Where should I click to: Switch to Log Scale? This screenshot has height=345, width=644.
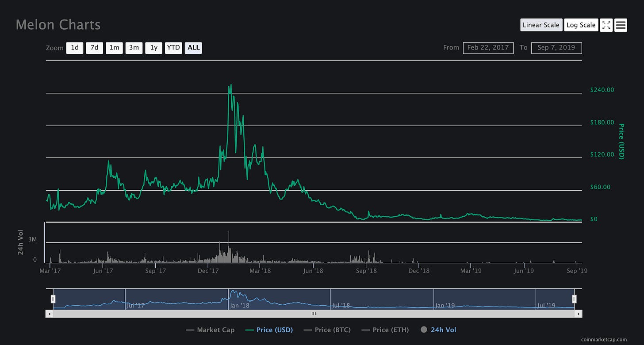click(581, 25)
